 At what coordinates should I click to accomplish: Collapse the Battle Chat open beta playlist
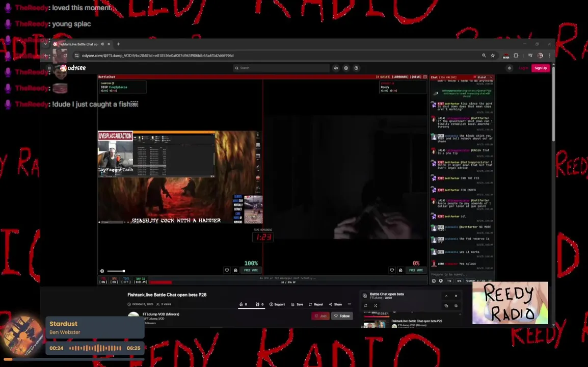446,296
